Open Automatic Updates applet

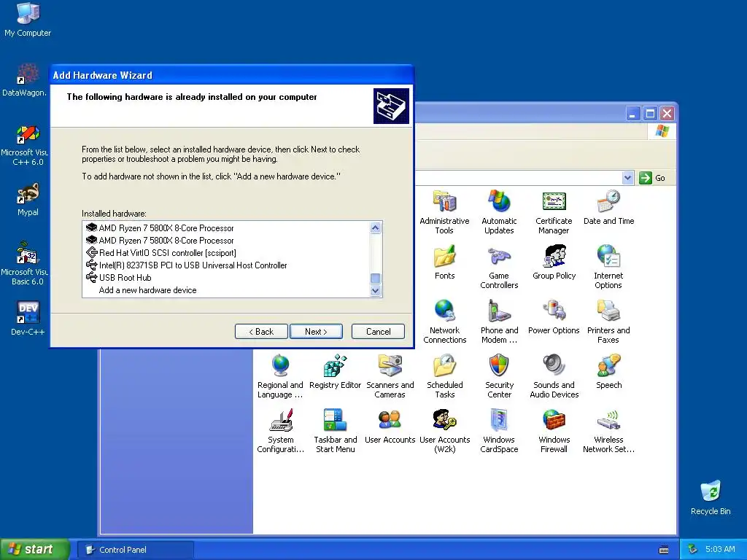[499, 212]
